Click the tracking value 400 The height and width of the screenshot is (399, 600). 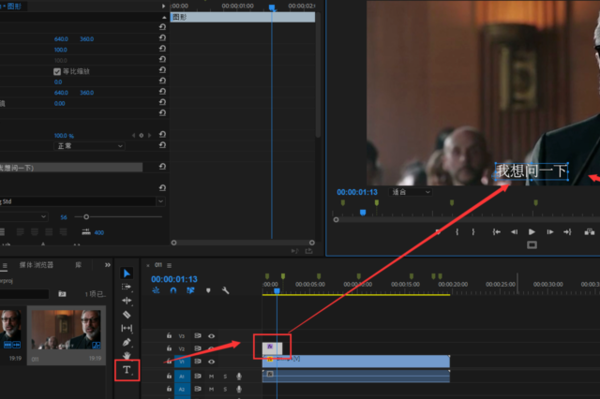[99, 232]
